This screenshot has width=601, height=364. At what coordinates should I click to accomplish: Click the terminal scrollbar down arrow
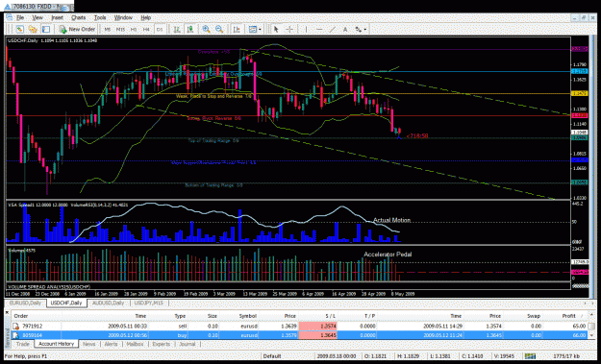591,336
